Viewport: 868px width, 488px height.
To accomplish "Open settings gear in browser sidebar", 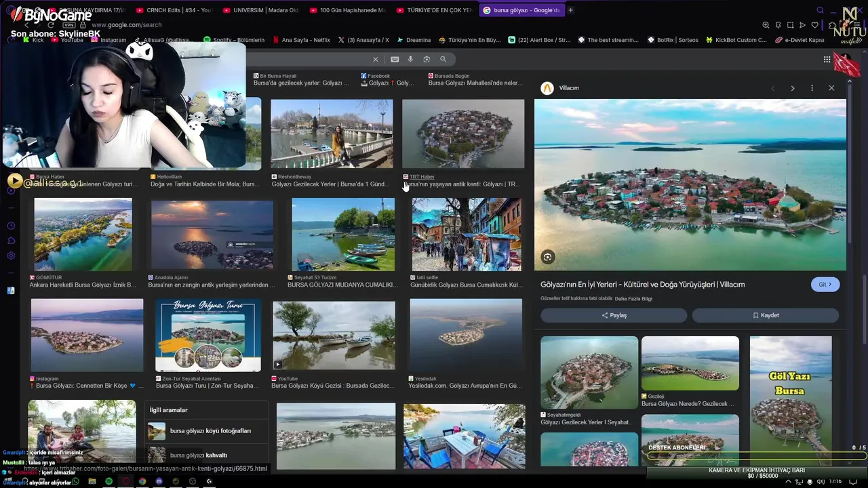I will coord(11,256).
